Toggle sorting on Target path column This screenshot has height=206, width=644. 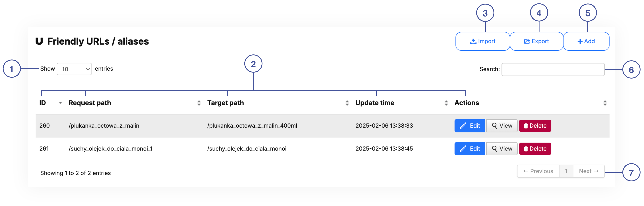[x=347, y=103]
